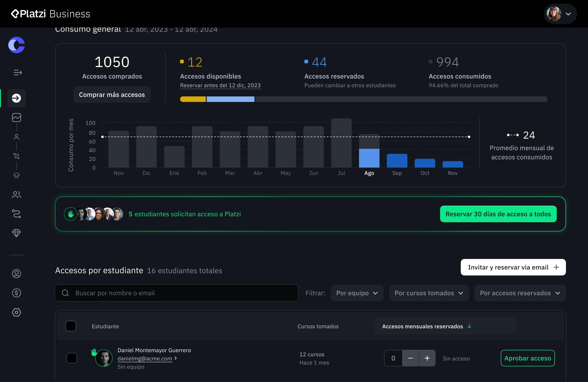Click Comprar más accesos button
Screen dimensions: 588x382
pyautogui.click(x=112, y=95)
